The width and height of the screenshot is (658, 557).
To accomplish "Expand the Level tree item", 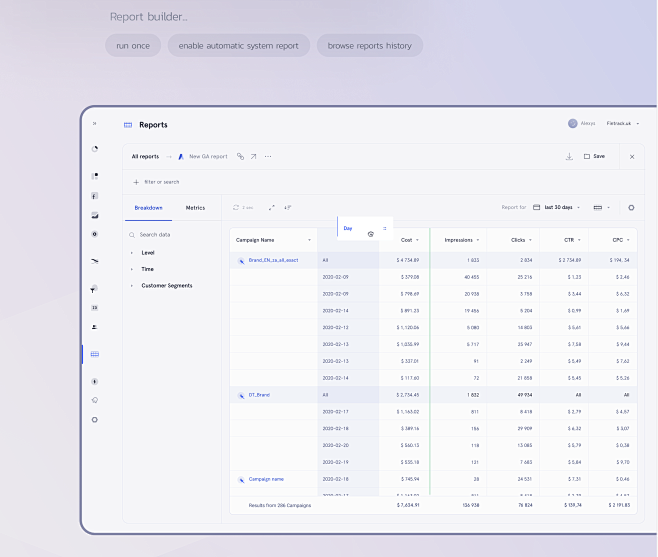I will [132, 253].
